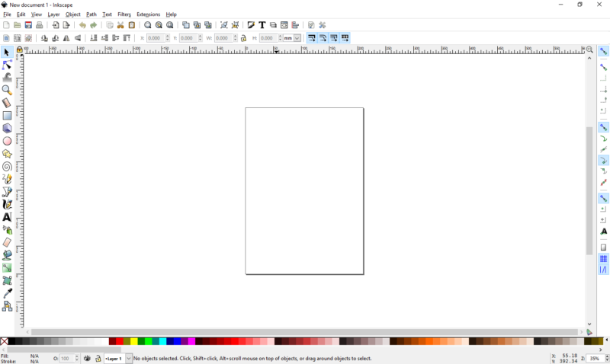
Task: Open the Text and Font dialog icon
Action: [262, 25]
